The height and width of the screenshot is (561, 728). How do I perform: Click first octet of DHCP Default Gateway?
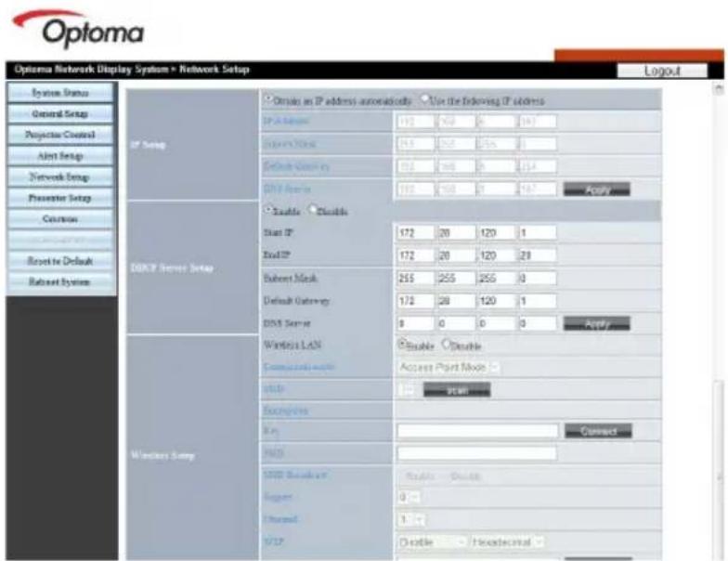pos(414,301)
